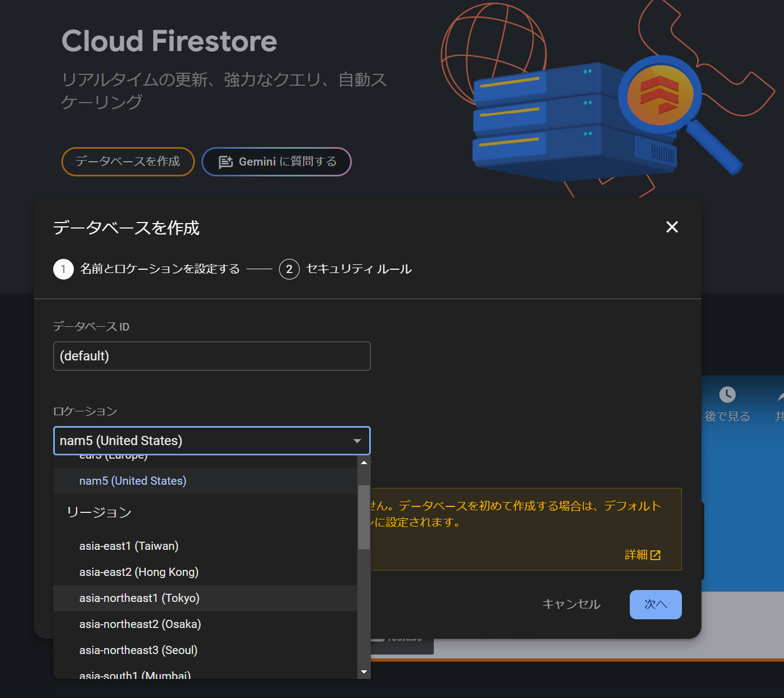Click the scroll down arrow of the location list
This screenshot has width=784, height=698.
364,672
